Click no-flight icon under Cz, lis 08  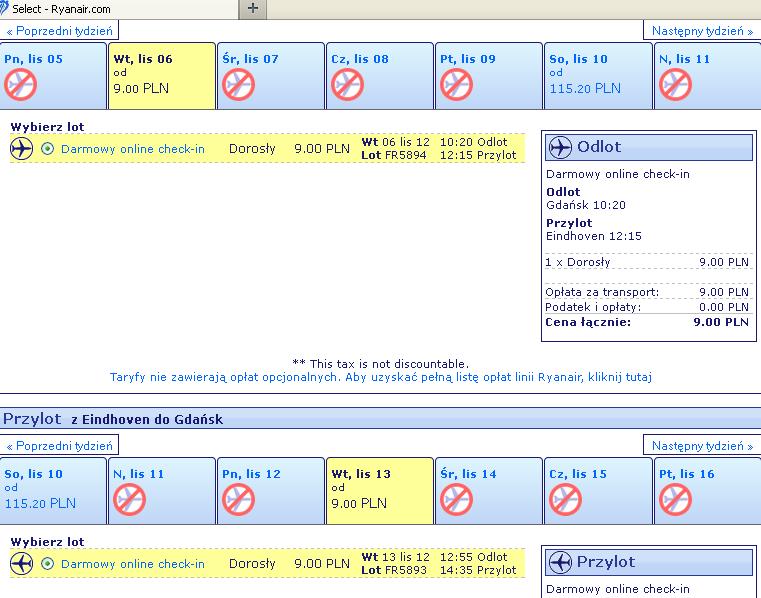(347, 84)
